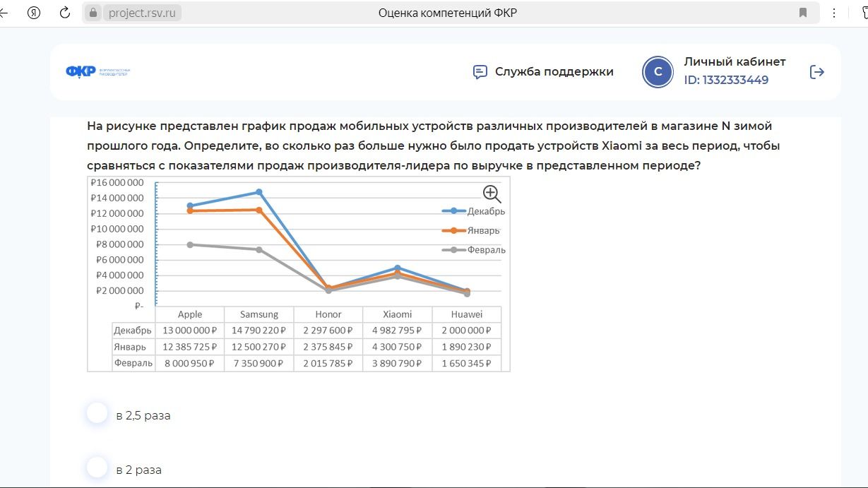Screen dimensions: 868x488
Task: Click the cell '1 890 230 ₽'
Action: click(466, 347)
